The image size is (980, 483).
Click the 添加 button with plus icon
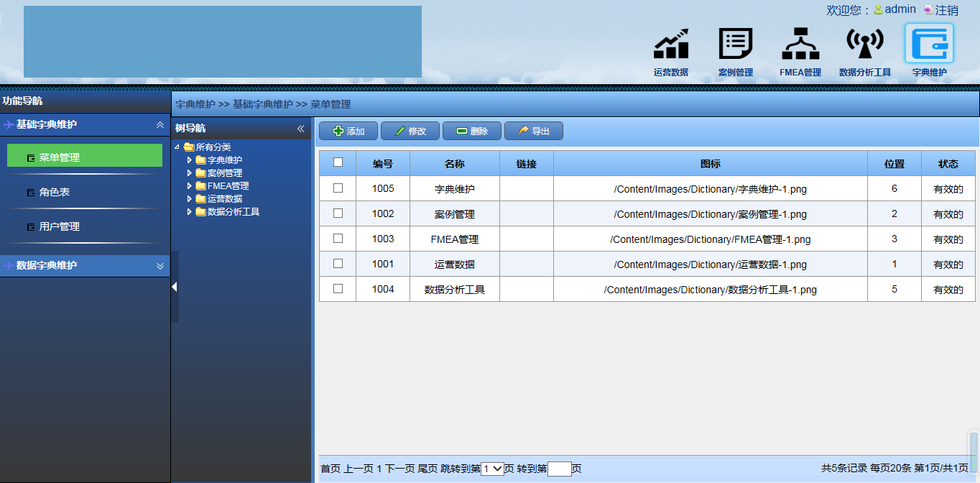point(348,131)
